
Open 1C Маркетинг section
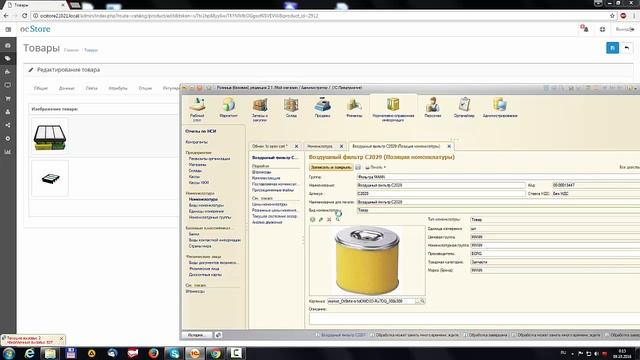tap(229, 108)
